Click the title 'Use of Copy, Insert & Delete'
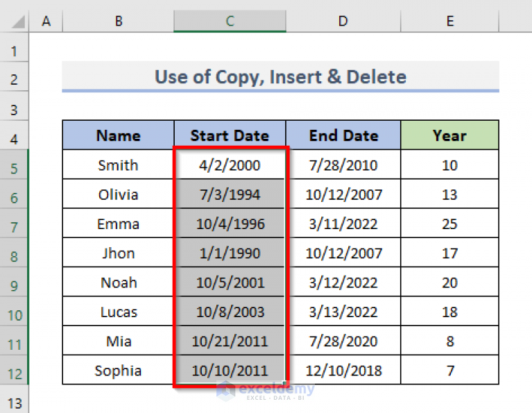The width and height of the screenshot is (532, 413). [x=280, y=77]
